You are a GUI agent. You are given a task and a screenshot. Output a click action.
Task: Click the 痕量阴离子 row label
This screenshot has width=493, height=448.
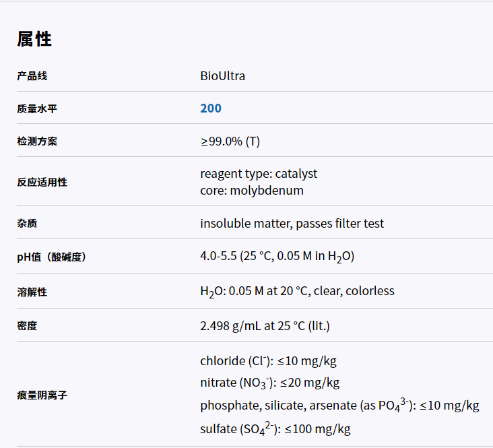coord(42,395)
